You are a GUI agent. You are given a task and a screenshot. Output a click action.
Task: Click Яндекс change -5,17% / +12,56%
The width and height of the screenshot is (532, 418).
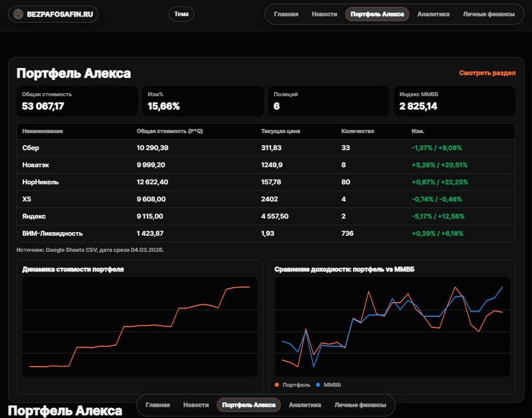(x=438, y=216)
